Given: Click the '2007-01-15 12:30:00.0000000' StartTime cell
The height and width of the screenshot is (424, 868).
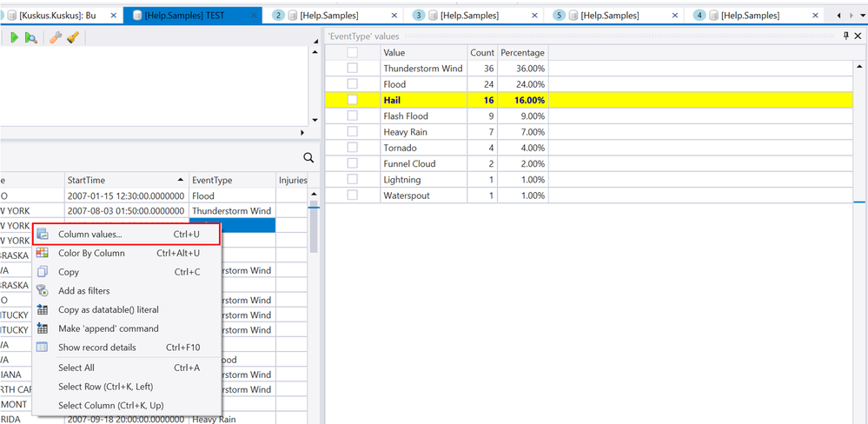Looking at the screenshot, I should click(127, 196).
